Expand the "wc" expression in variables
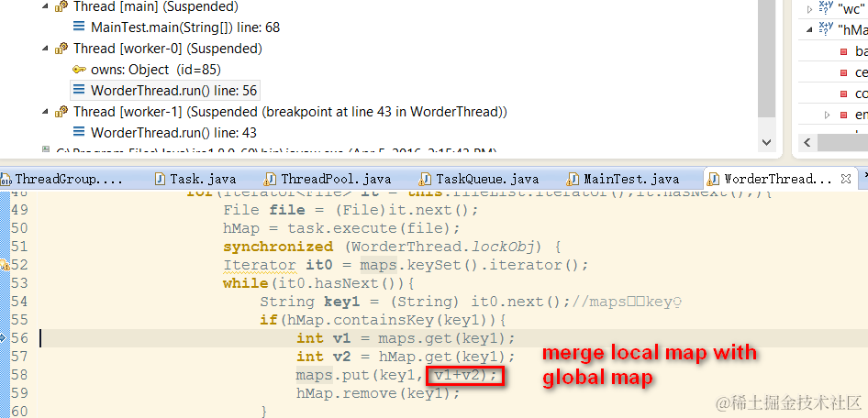 pyautogui.click(x=809, y=9)
